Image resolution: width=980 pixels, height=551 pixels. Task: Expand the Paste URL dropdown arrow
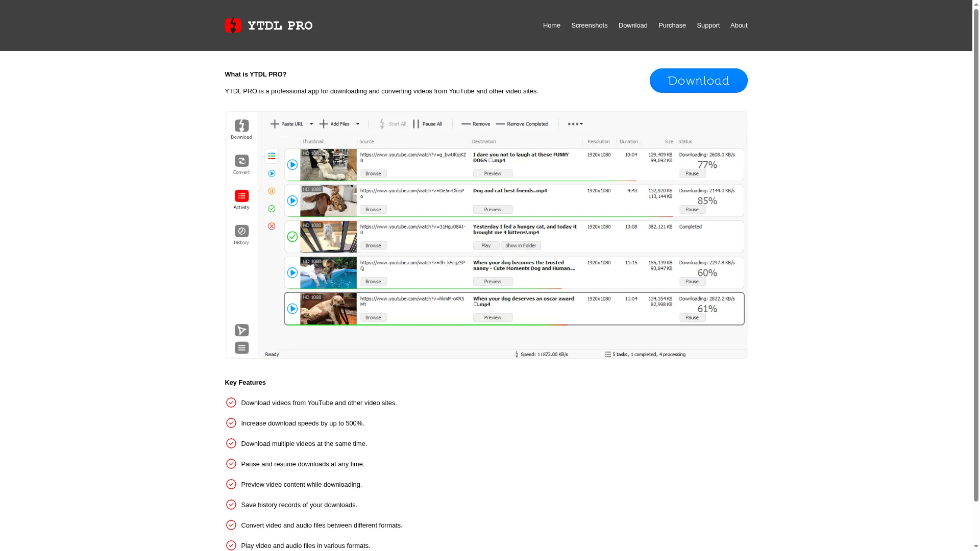(311, 124)
